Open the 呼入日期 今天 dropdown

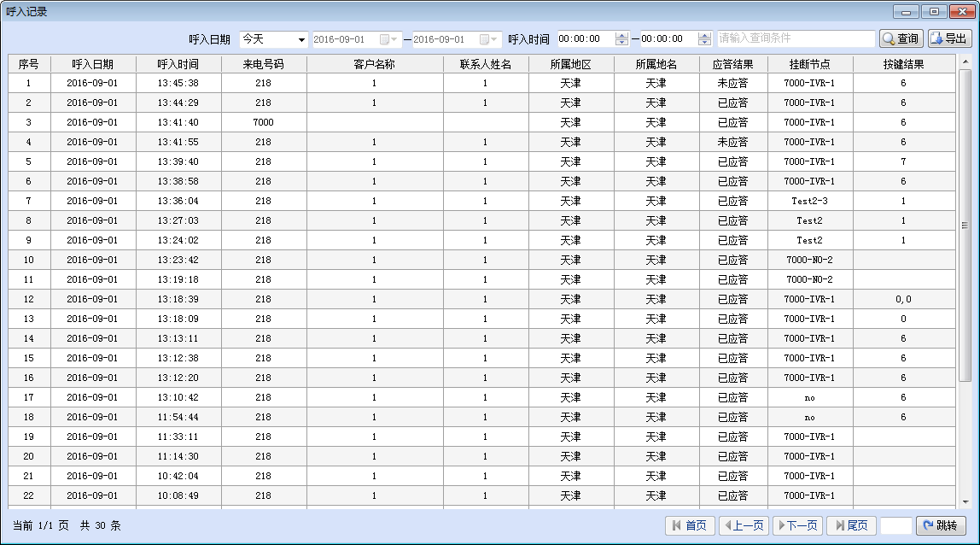click(x=274, y=39)
